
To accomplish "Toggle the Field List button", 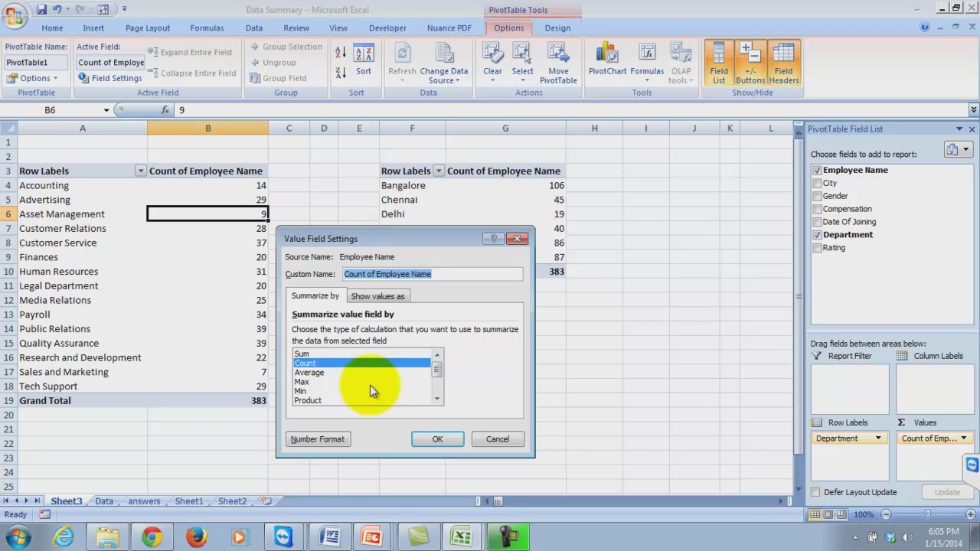I will [719, 64].
